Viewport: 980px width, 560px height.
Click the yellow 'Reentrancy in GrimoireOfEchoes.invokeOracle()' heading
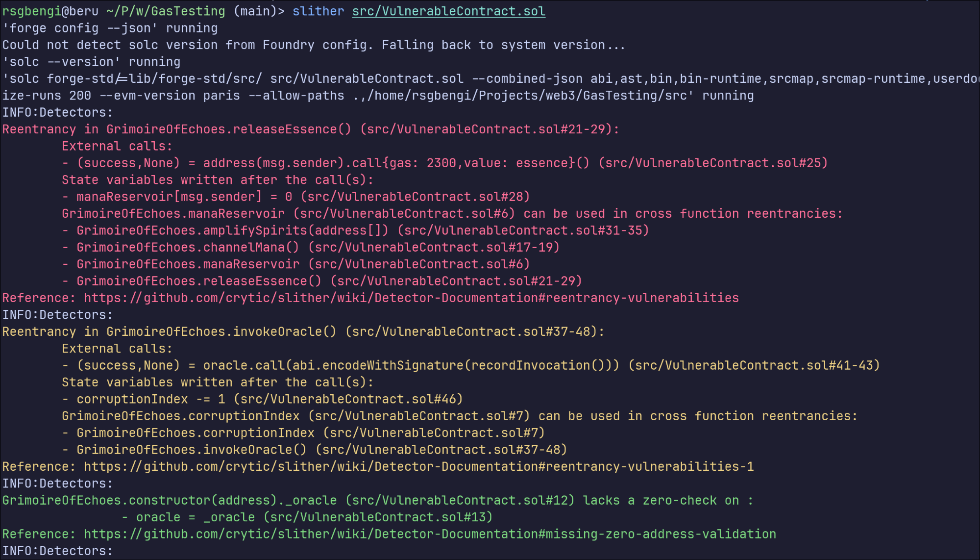pyautogui.click(x=169, y=331)
